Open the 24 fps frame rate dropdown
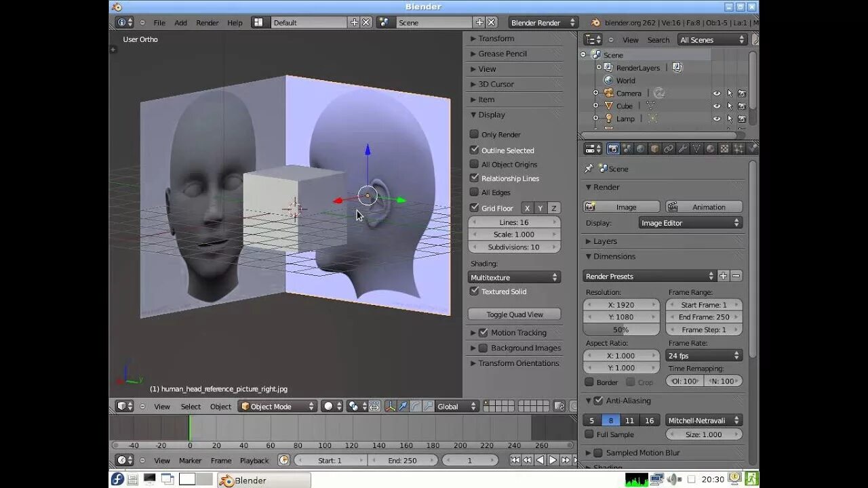Viewport: 868px width, 488px height. [704, 355]
